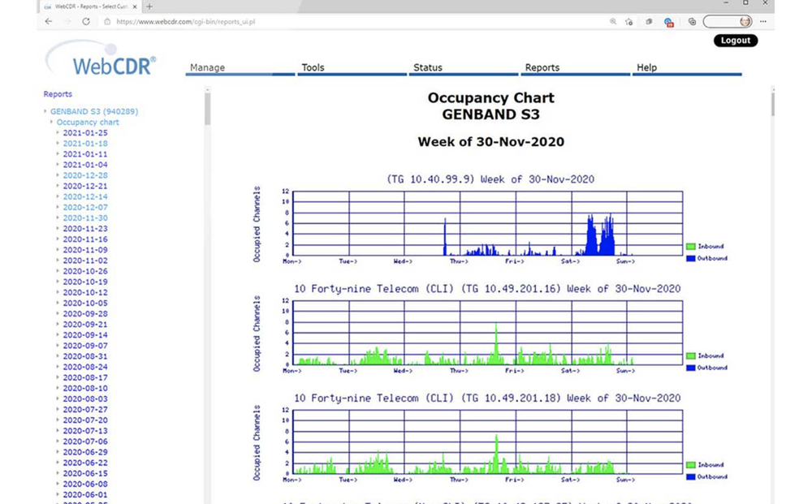Expand arrow beside 2020-10-26 report
This screenshot has height=504, width=812.
coord(58,271)
